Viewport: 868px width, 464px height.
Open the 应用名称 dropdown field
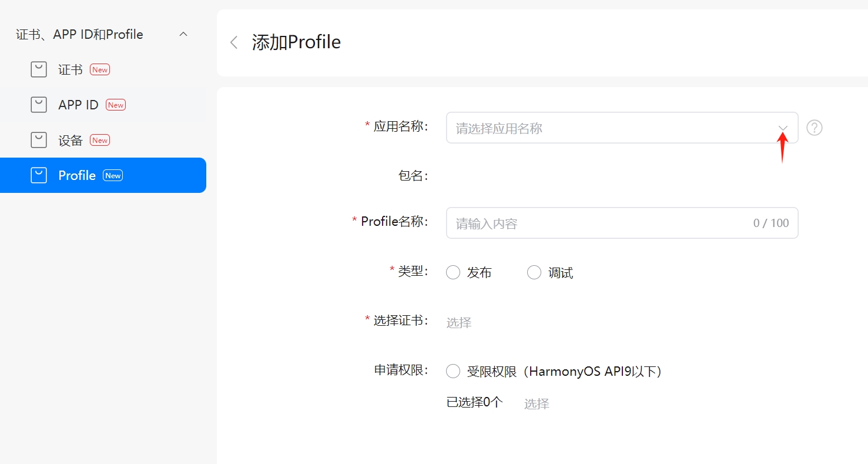click(611, 128)
